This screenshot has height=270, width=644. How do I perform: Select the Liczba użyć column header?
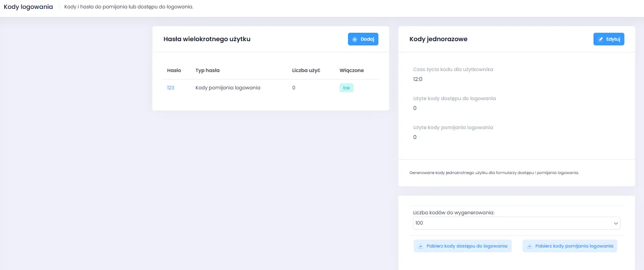coord(306,70)
